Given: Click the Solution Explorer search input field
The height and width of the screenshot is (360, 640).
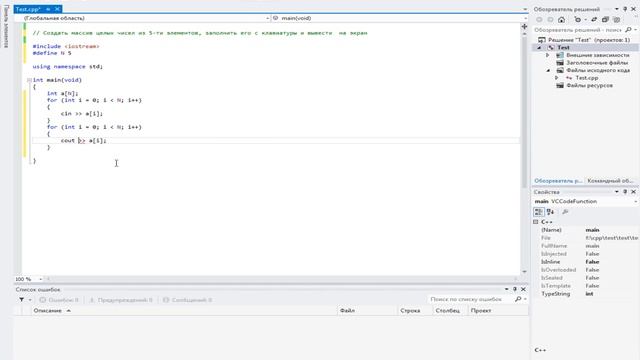Looking at the screenshot, I should pyautogui.click(x=578, y=30).
